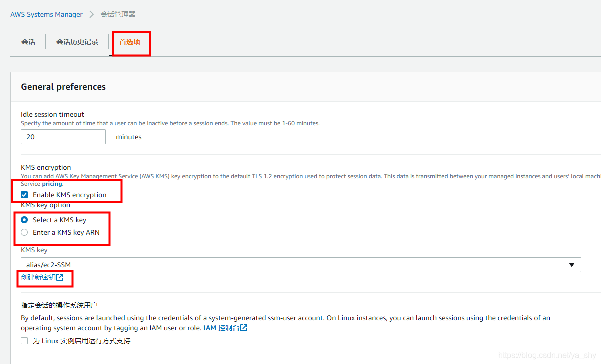
Task: Open the 会话历史记录 tab
Action: pyautogui.click(x=77, y=42)
